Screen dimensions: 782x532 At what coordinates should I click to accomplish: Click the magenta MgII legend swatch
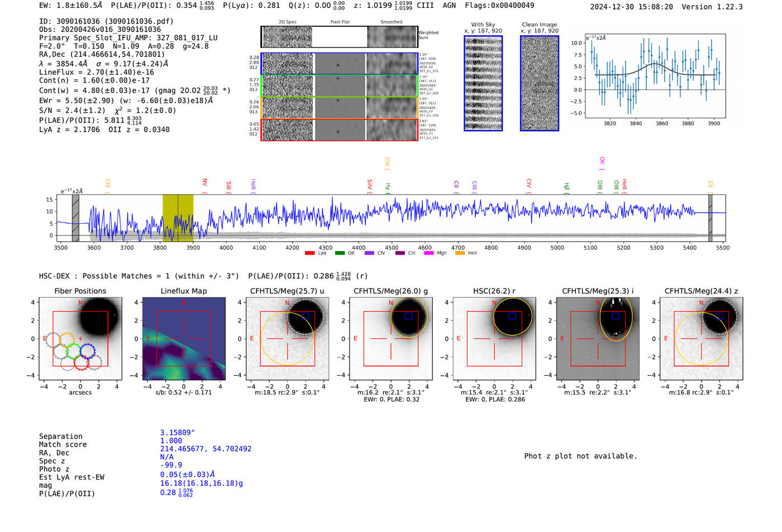429,253
